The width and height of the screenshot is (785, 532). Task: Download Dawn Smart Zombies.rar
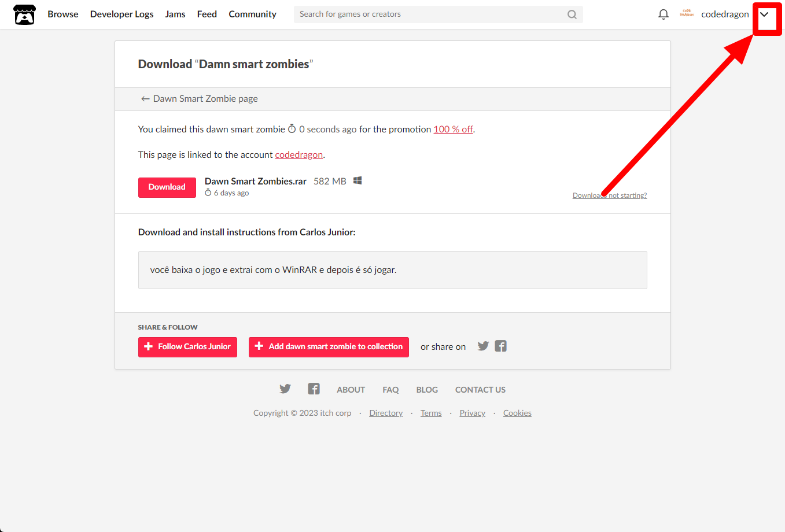click(167, 187)
